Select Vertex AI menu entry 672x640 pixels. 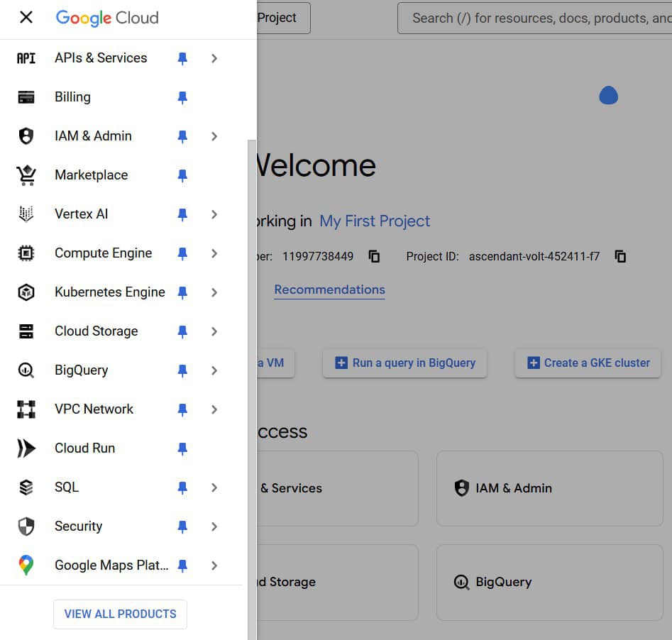coord(82,214)
